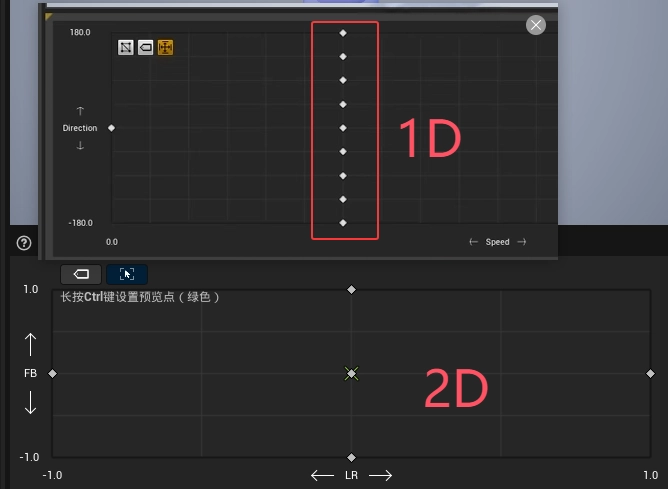Select the sample point near Direction 90
The image size is (668, 489).
(x=343, y=80)
